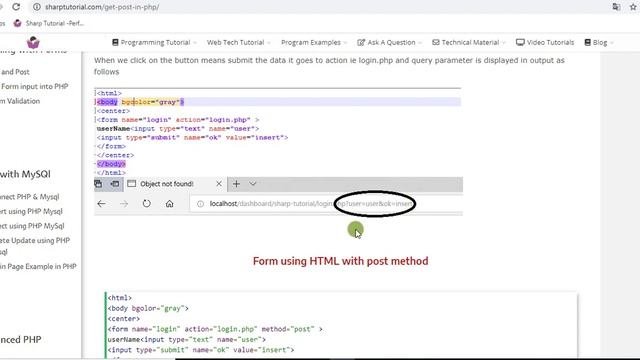640x360 pixels.
Task: Open the Technical Material menu
Action: 469,42
